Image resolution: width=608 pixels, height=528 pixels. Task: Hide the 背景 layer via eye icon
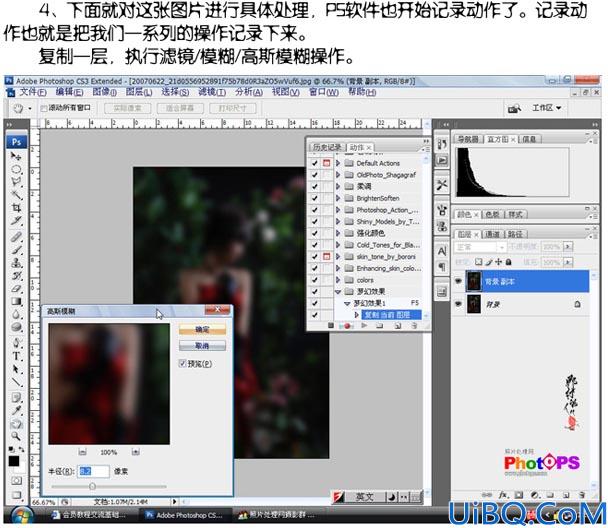(458, 304)
